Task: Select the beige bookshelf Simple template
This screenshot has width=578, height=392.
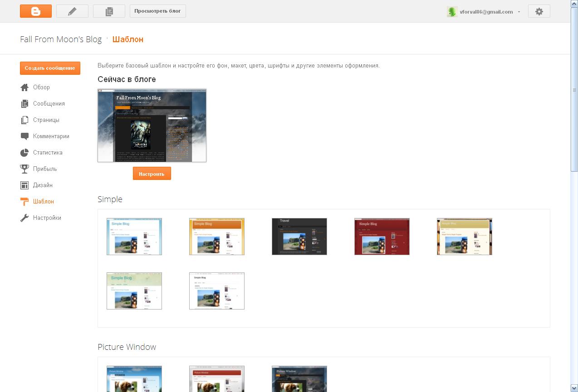Action: [x=465, y=237]
